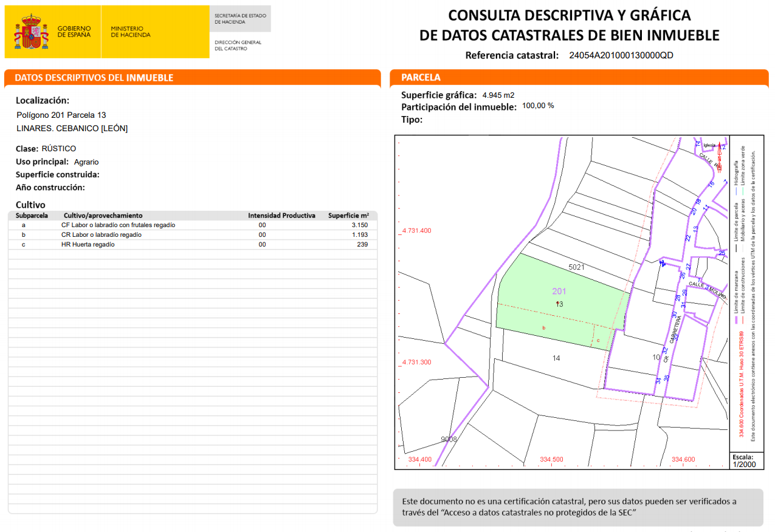Click the '334.600' coordinate label
775x532 pixels.
684,459
